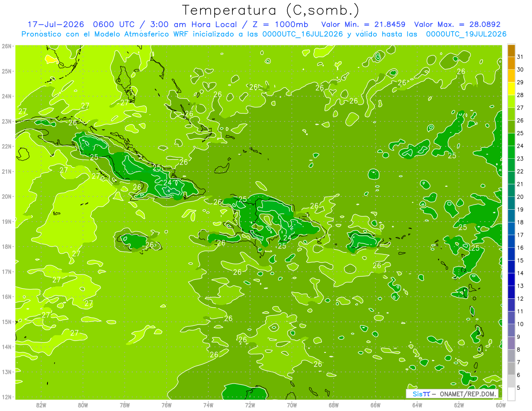532x411 pixels.
Task: Click the 74W longitude label
Action: click(208, 405)
